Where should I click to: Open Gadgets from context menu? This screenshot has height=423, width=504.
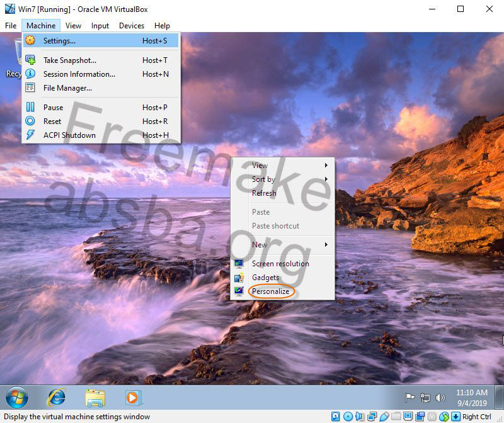[x=282, y=278]
